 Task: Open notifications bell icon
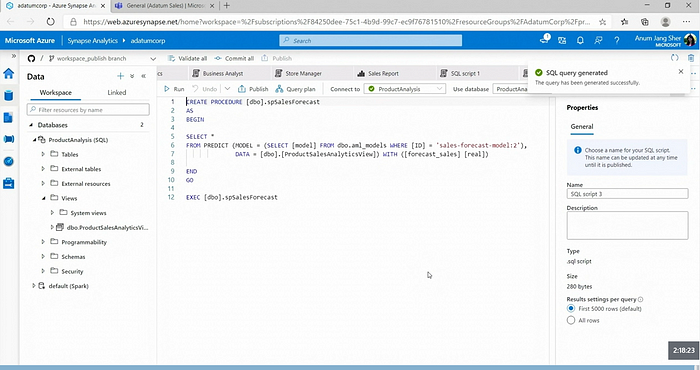[x=580, y=41]
